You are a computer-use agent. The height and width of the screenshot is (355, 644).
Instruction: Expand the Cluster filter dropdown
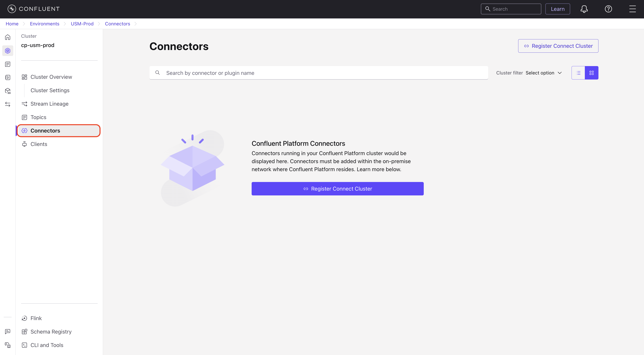click(x=544, y=73)
